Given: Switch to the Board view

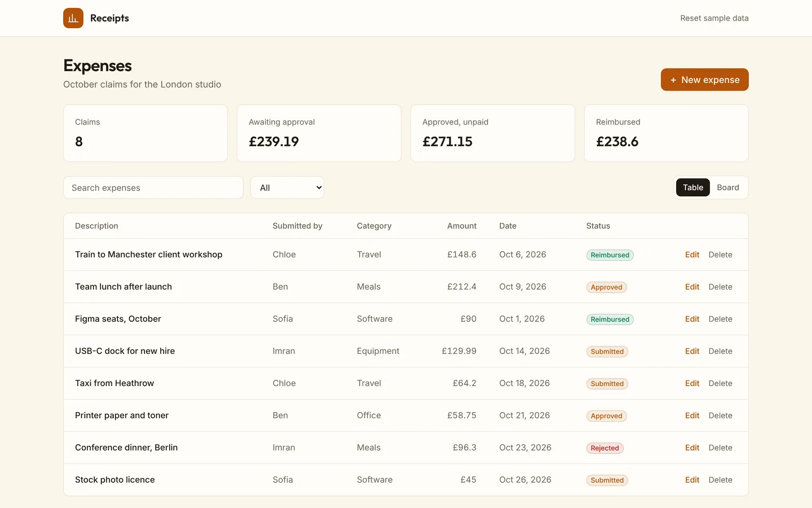Looking at the screenshot, I should point(728,187).
